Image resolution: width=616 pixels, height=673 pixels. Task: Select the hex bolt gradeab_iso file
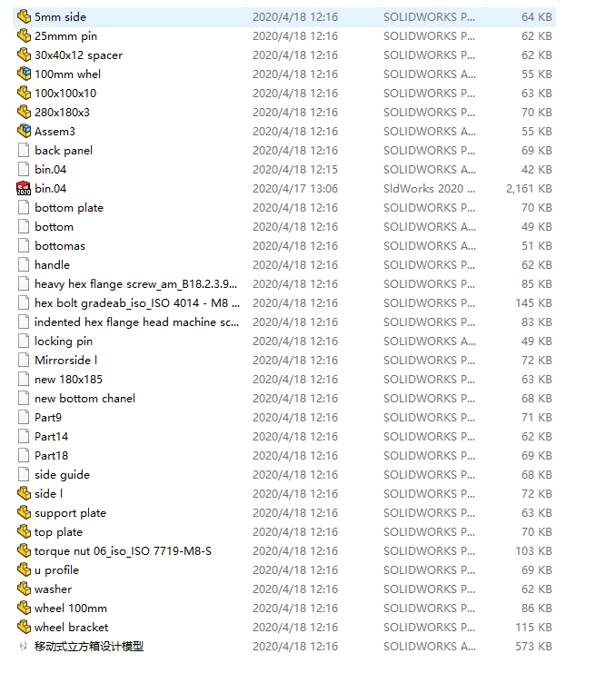pyautogui.click(x=137, y=303)
